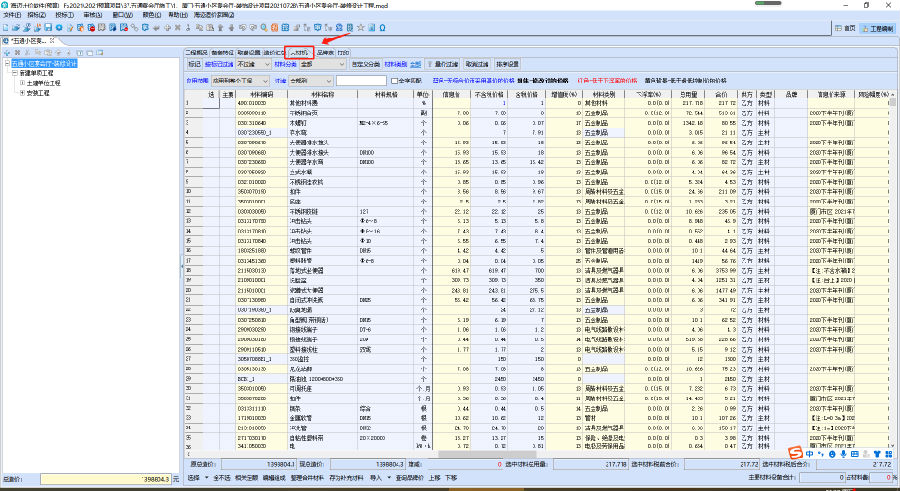Collapse the 新建单项工程 tree node
Image resolution: width=900 pixels, height=491 pixels.
click(x=15, y=73)
